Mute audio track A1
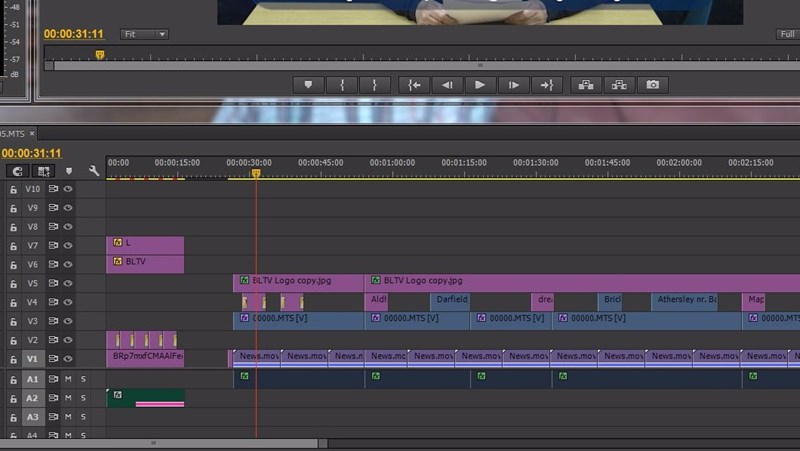The width and height of the screenshot is (800, 451). pyautogui.click(x=68, y=379)
